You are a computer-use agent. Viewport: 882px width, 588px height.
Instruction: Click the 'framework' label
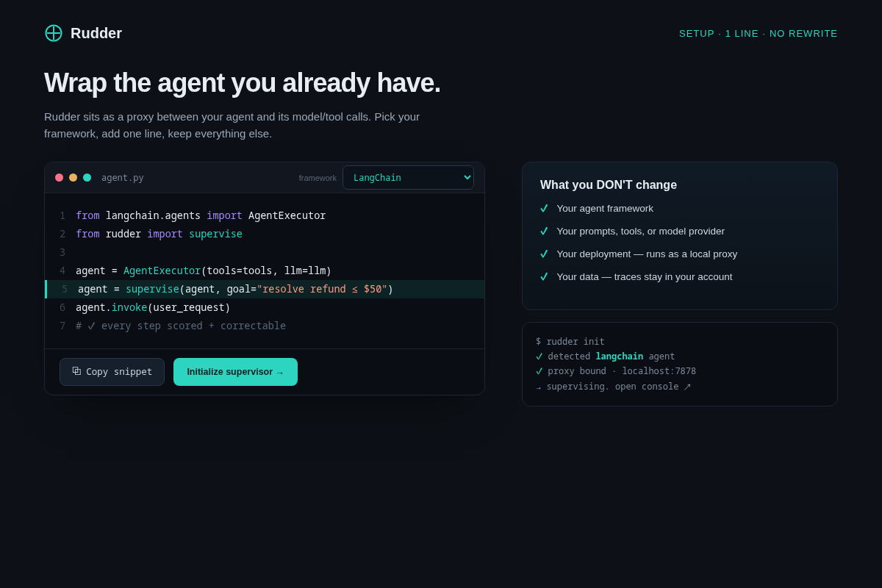[318, 178]
